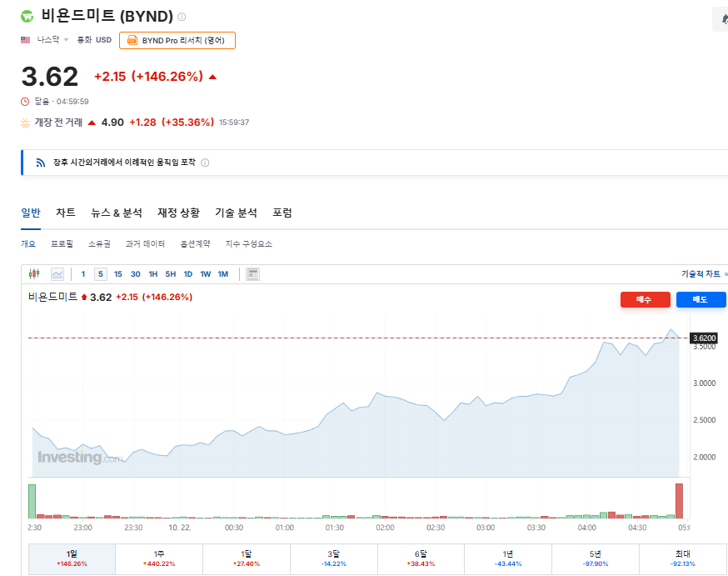Select the 1H chart interval

(x=153, y=273)
